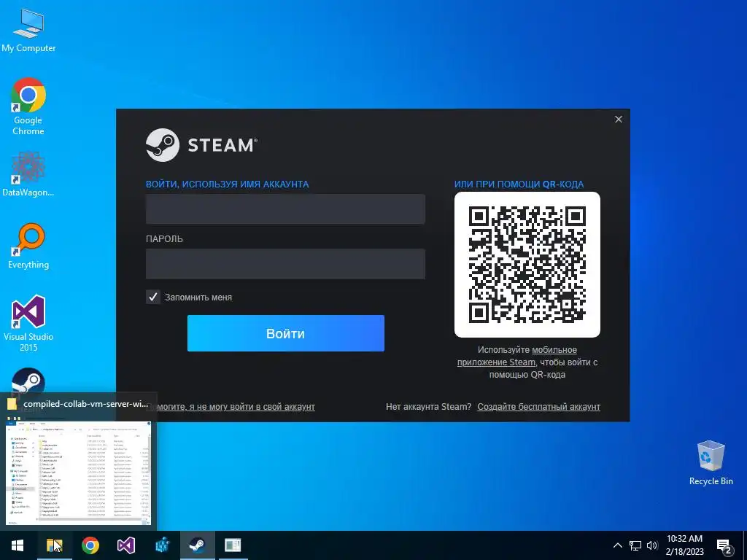Launch Visual Studio 2015 desktop shortcut
747x560 pixels.
pos(28,323)
